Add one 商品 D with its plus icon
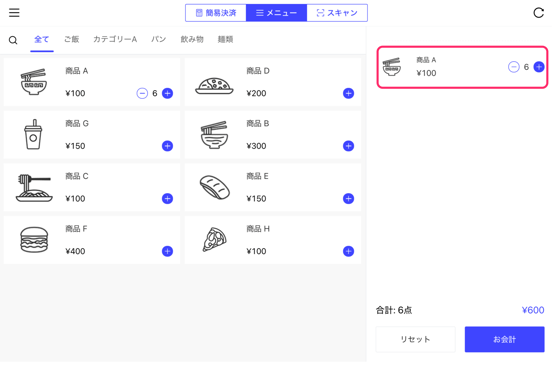This screenshot has height=366, width=552. coord(348,93)
